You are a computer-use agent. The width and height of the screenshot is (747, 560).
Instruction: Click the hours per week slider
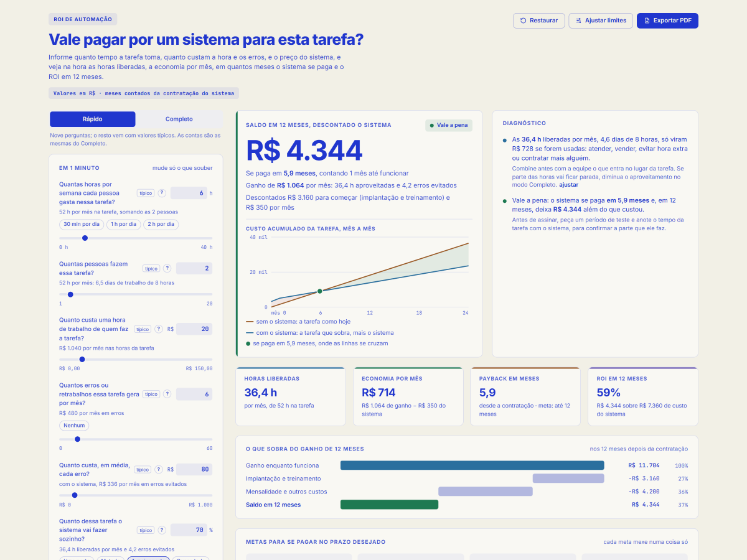tap(136, 238)
